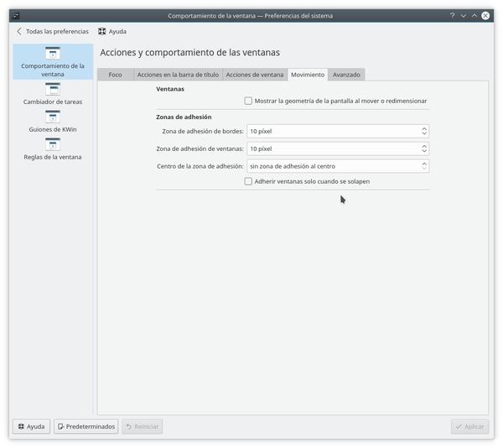
Task: Switch to the Avanzado tab
Action: tap(346, 75)
